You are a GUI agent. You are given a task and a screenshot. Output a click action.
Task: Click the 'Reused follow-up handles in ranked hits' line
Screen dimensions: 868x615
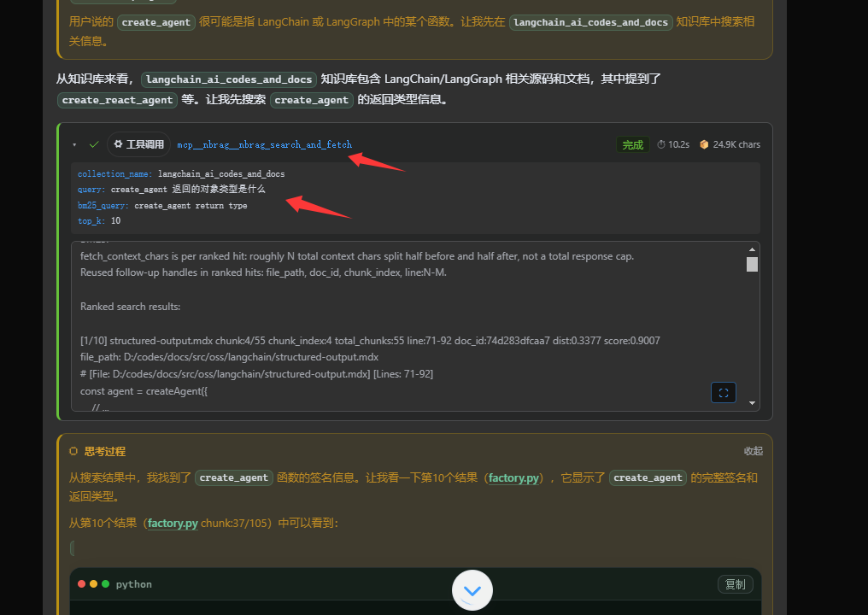point(263,272)
